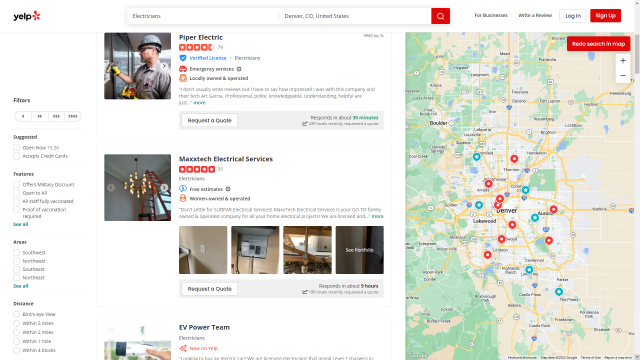640x360 pixels.
Task: Select Within 1 mile distance
Action: coord(16,341)
